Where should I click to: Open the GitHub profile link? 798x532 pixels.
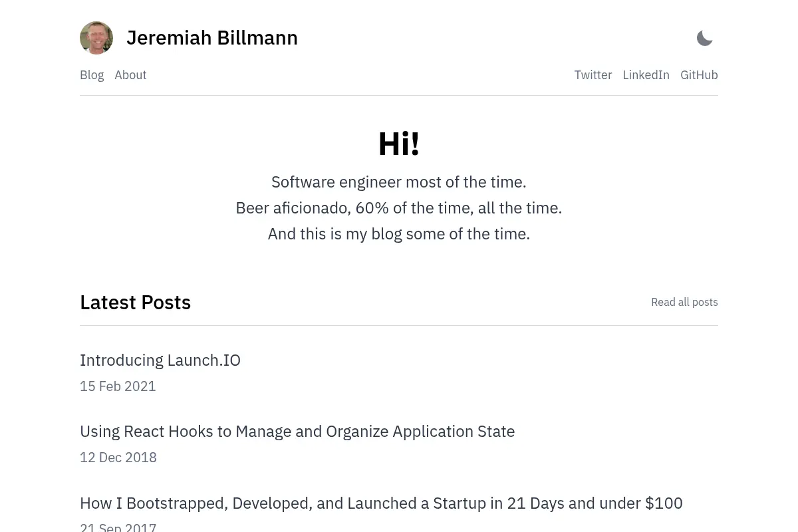[699, 75]
